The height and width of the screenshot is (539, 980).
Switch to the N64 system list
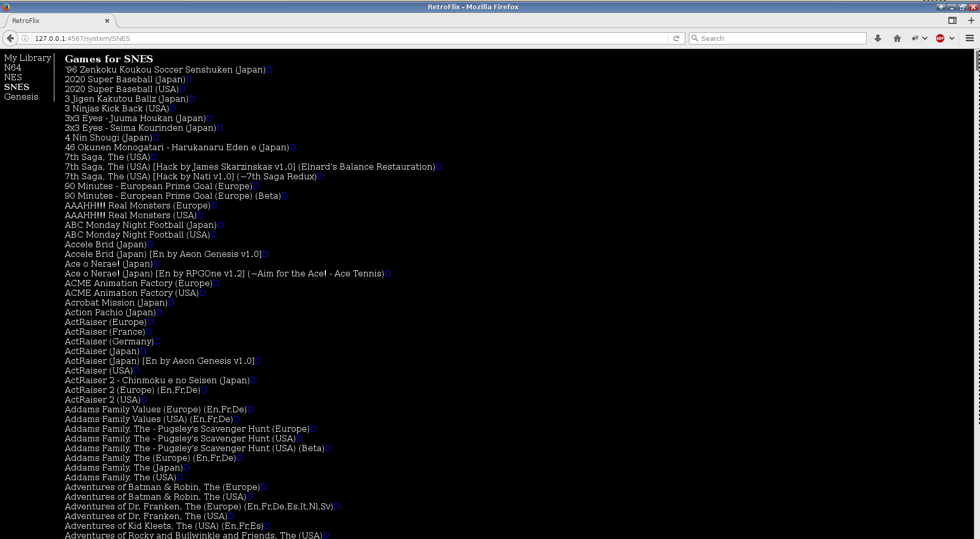click(x=13, y=67)
